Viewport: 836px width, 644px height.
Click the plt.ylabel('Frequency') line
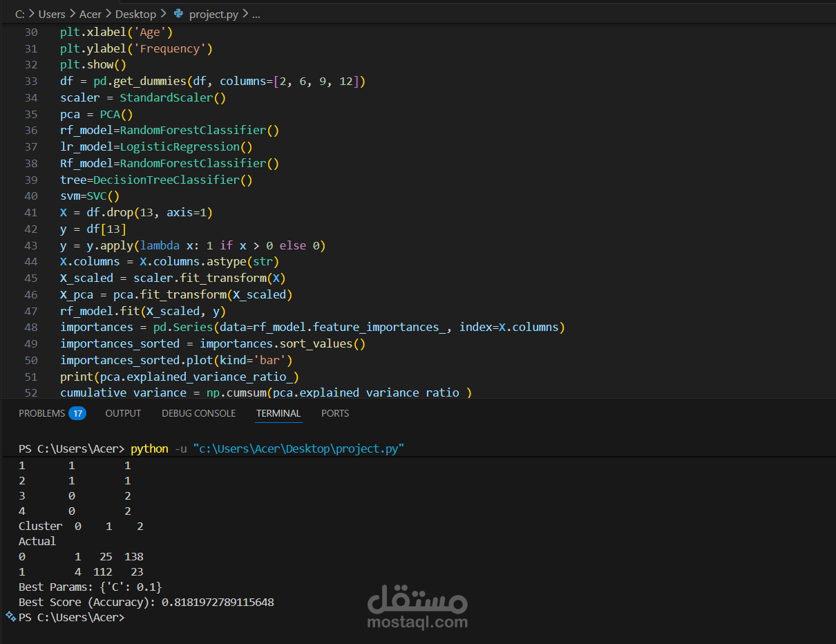point(136,48)
